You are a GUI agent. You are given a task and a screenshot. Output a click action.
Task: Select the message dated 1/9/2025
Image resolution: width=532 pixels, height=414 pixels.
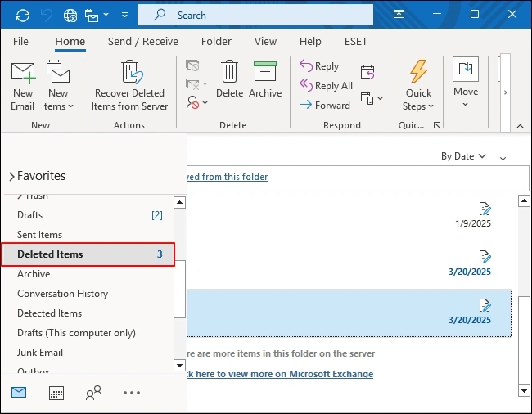pyautogui.click(x=349, y=217)
